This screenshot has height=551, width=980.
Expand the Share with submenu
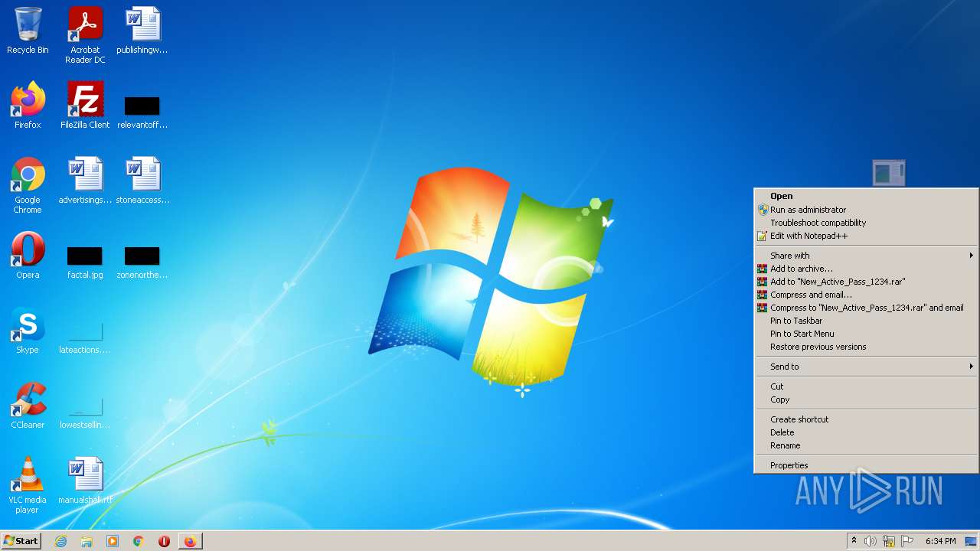pos(866,256)
